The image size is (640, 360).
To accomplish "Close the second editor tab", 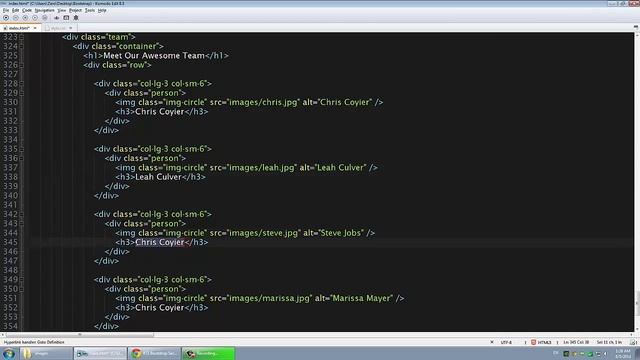I will coord(71,28).
